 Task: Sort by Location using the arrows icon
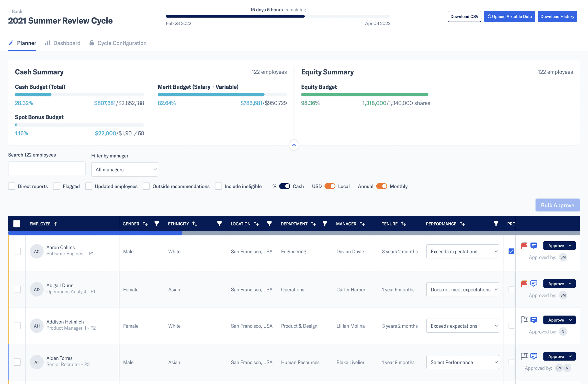pyautogui.click(x=256, y=224)
